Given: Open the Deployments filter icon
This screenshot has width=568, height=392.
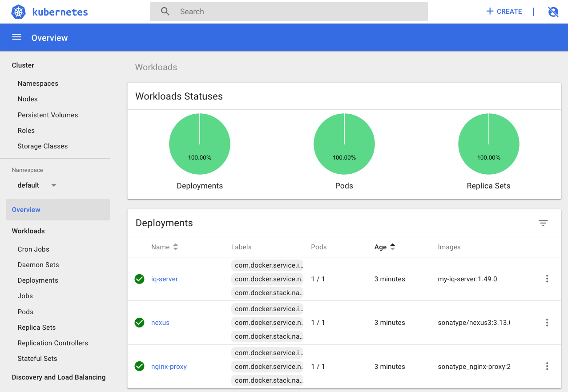Looking at the screenshot, I should point(543,223).
